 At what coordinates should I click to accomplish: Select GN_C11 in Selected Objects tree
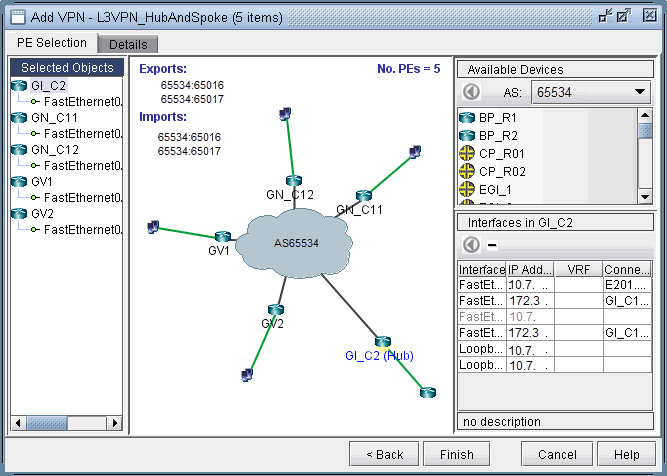pos(53,117)
